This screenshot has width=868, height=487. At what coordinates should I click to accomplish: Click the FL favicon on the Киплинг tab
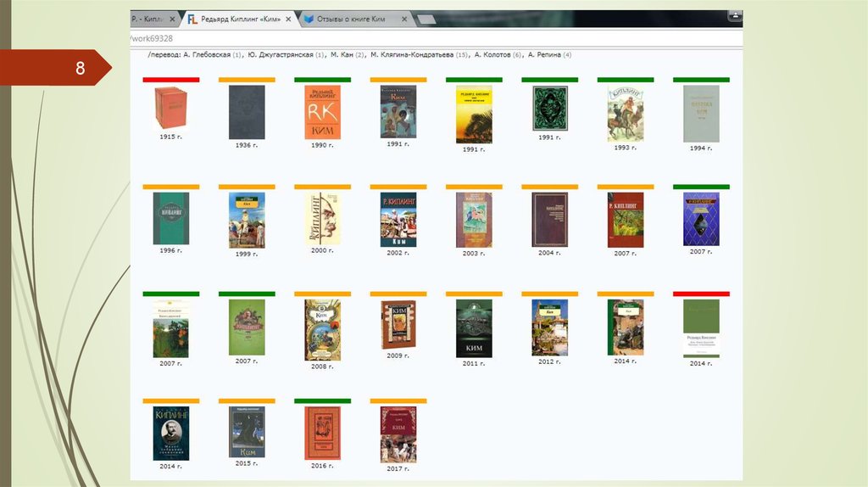coord(192,20)
